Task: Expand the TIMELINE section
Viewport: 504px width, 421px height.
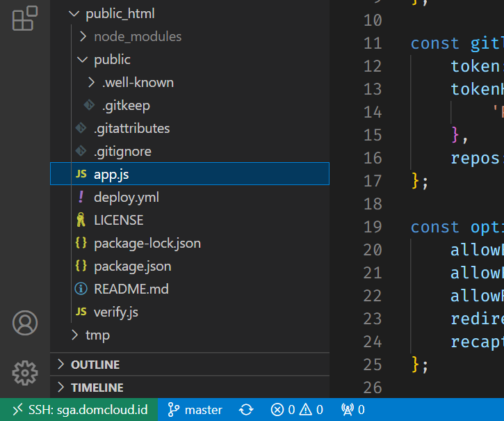Action: coord(97,388)
